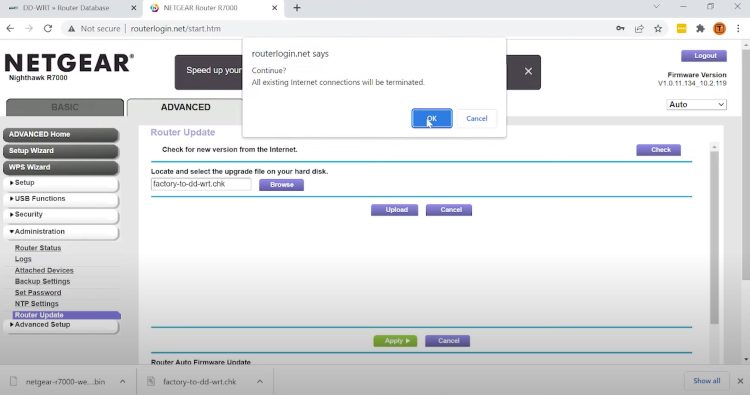Show all downloads
The height and width of the screenshot is (395, 750).
706,381
